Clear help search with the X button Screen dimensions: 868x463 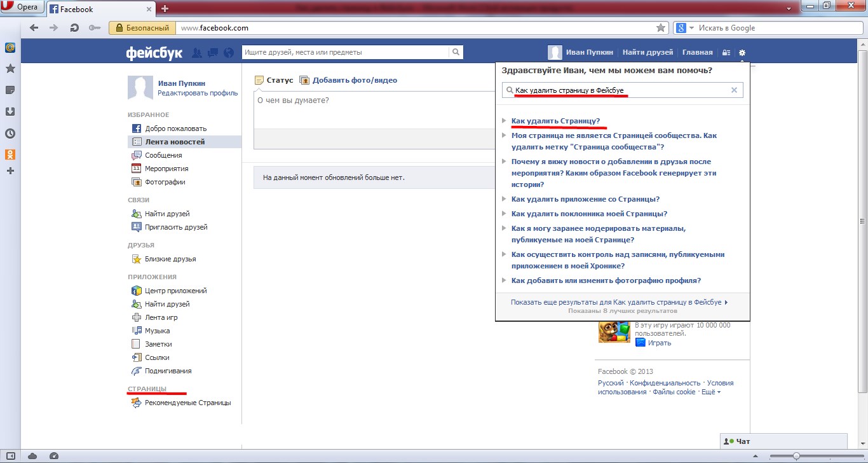(734, 90)
